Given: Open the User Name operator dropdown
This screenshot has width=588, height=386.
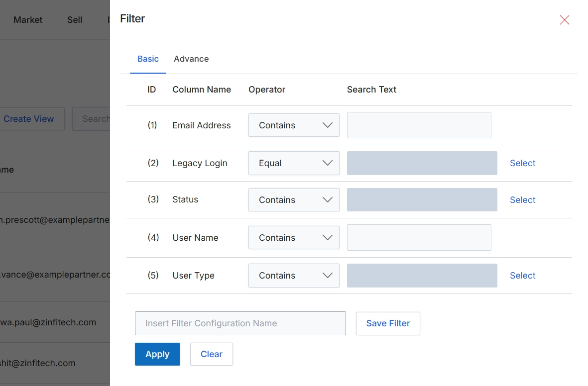Looking at the screenshot, I should point(294,238).
